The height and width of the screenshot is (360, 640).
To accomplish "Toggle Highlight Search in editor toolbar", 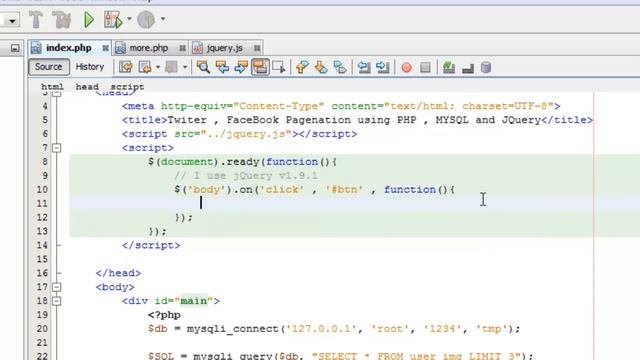I will (x=260, y=67).
